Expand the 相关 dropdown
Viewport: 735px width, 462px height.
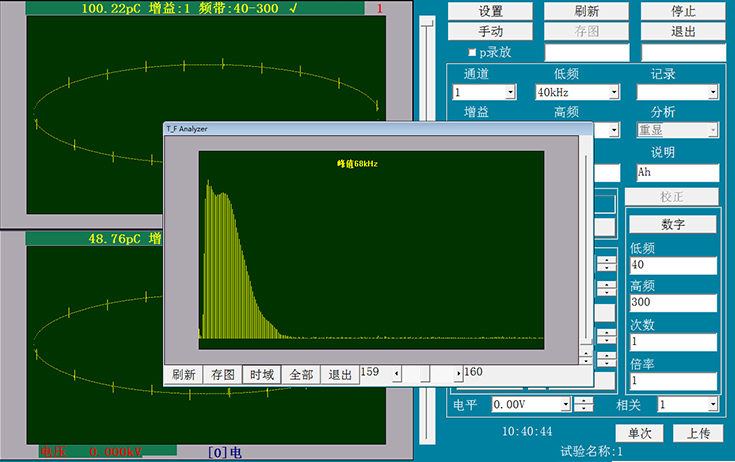point(713,405)
